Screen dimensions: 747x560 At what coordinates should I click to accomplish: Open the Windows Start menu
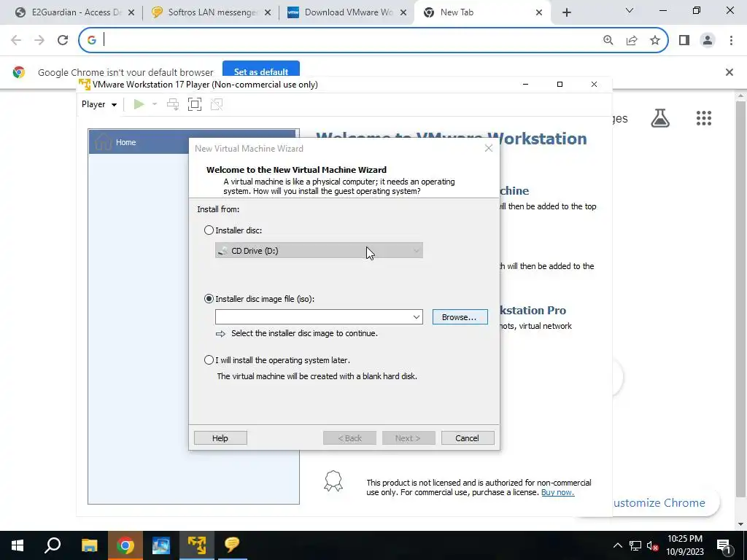(18, 545)
